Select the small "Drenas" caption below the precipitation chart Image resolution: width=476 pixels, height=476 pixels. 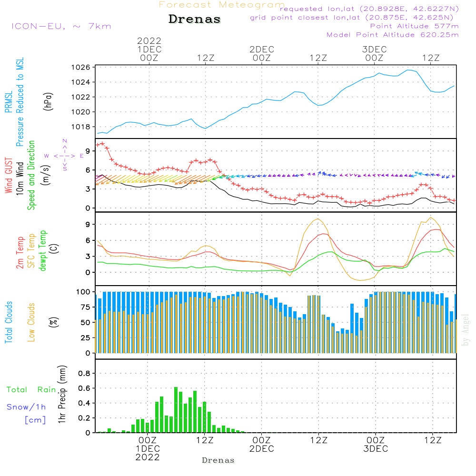(x=218, y=460)
